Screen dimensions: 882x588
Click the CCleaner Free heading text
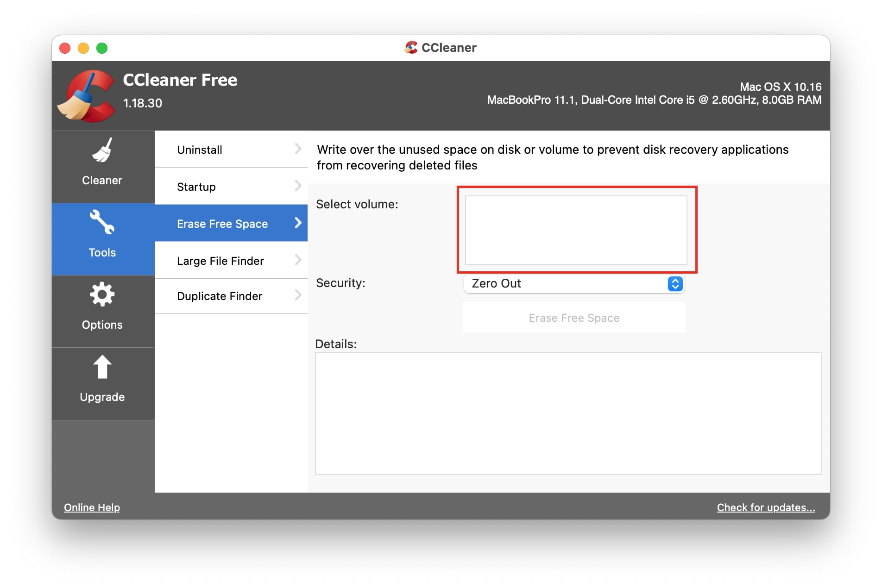[180, 80]
